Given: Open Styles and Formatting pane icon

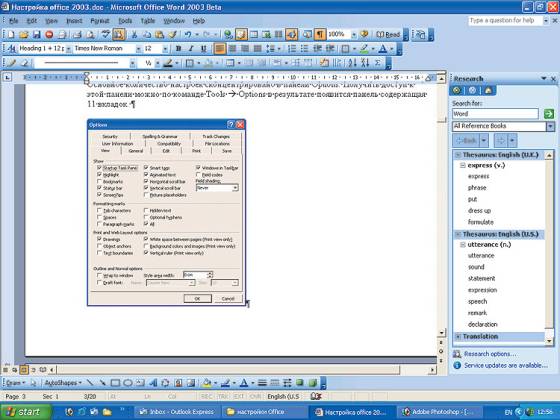Looking at the screenshot, I should (11, 49).
